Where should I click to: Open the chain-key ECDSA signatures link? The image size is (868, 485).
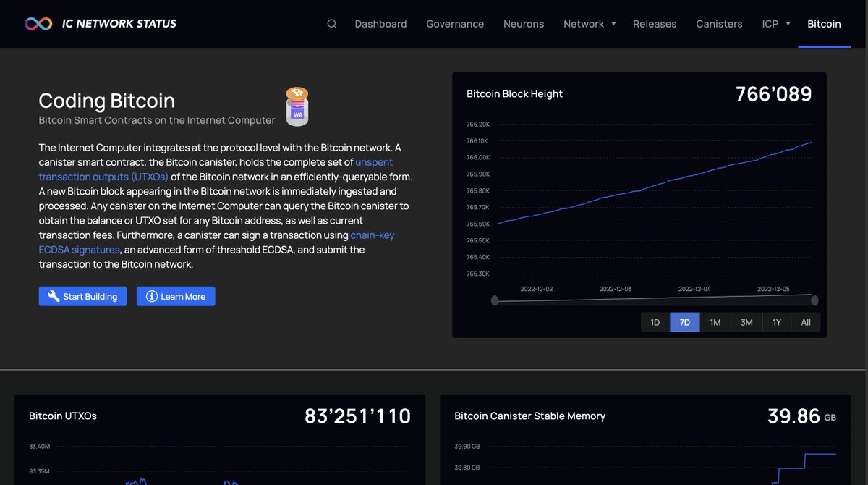coord(216,242)
